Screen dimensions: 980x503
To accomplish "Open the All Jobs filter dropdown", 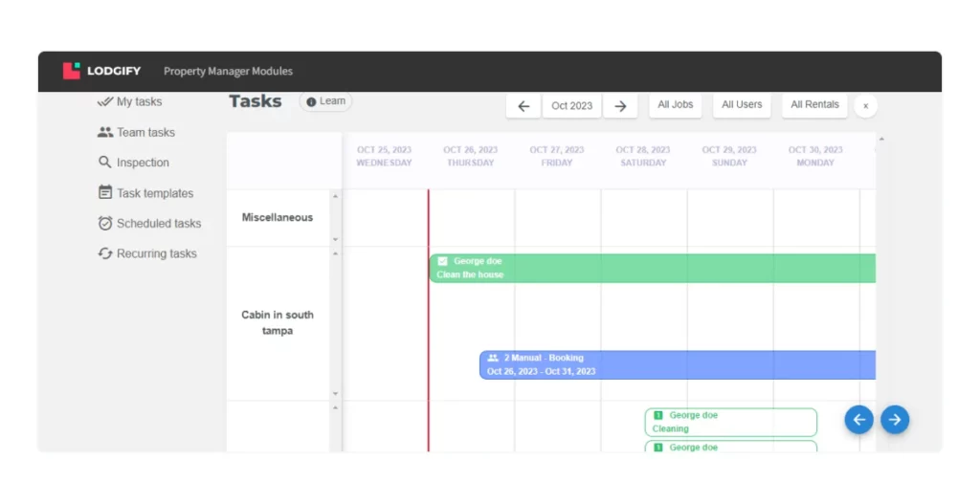I will pyautogui.click(x=675, y=105).
